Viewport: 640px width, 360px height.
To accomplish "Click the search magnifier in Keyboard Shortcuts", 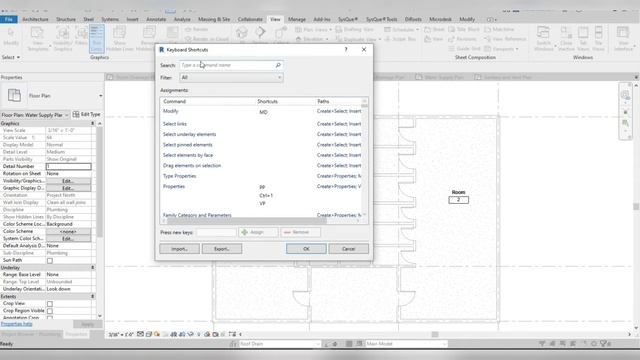I will click(278, 65).
